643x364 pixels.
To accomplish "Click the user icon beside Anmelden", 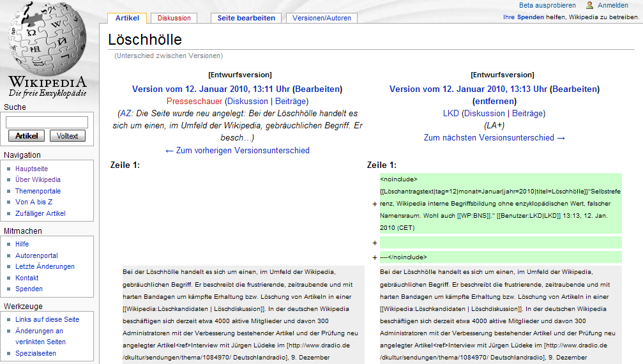I will (590, 5).
